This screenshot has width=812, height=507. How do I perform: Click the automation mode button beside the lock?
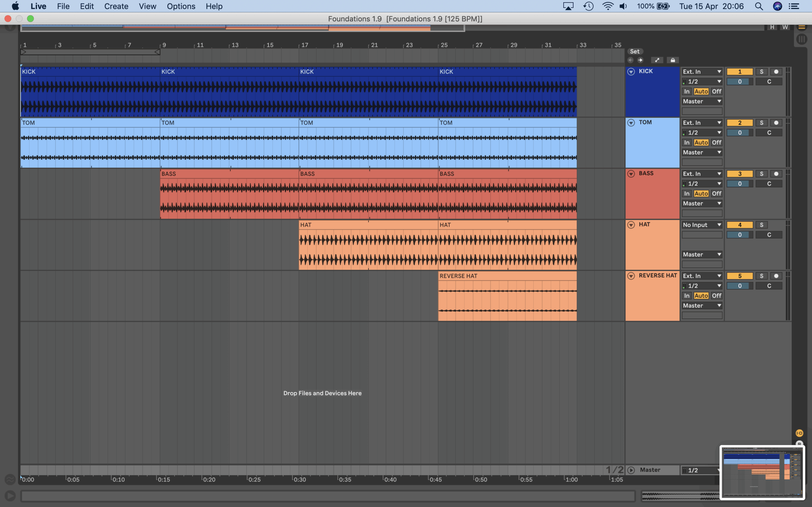coord(657,60)
